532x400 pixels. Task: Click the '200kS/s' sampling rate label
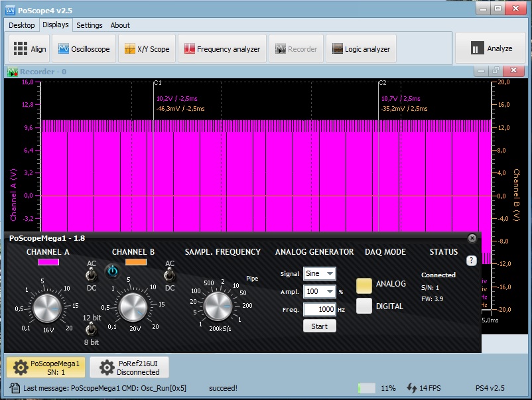point(220,329)
